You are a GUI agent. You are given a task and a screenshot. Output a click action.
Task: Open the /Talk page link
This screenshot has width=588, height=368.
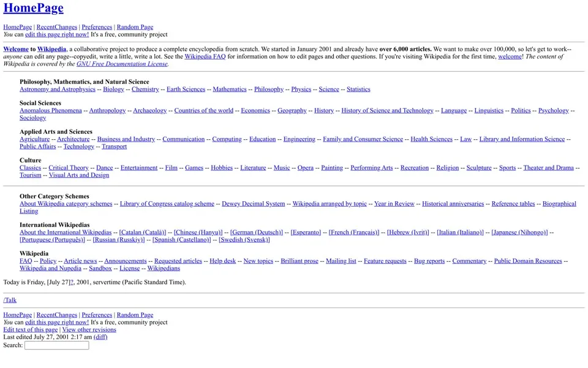(10, 300)
